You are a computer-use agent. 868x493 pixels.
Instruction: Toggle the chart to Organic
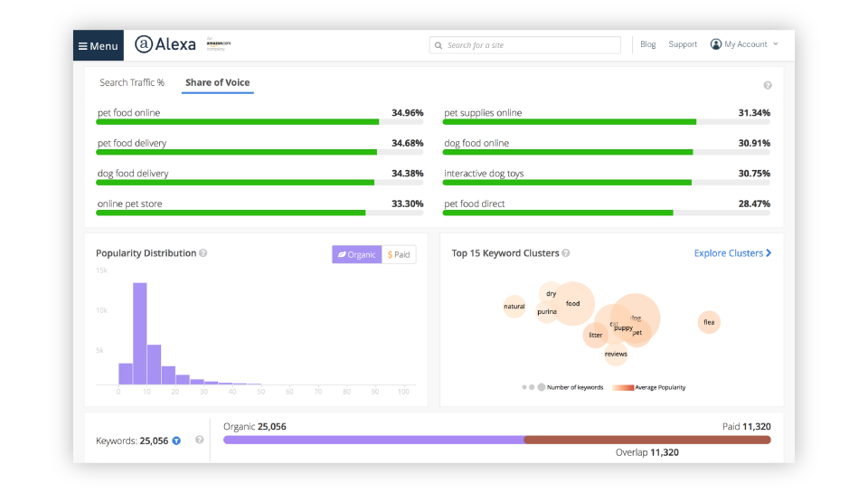[356, 255]
